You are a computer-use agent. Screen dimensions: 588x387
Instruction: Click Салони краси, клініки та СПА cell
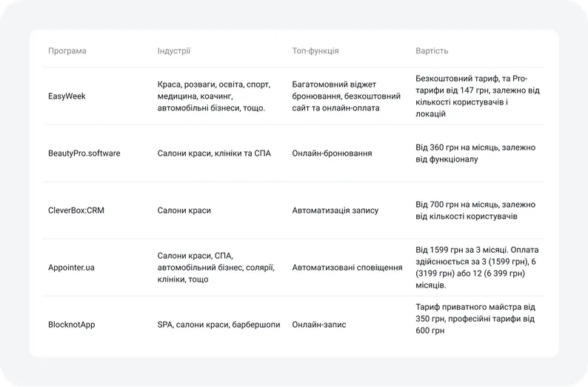(214, 153)
